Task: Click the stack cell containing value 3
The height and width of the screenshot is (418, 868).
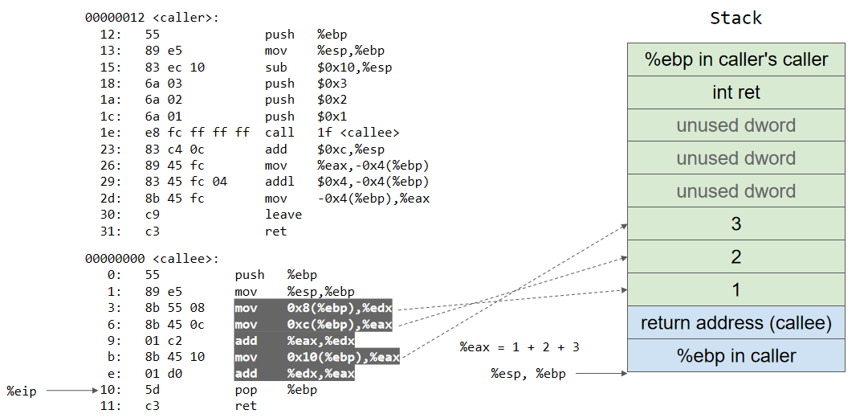Action: [736, 224]
